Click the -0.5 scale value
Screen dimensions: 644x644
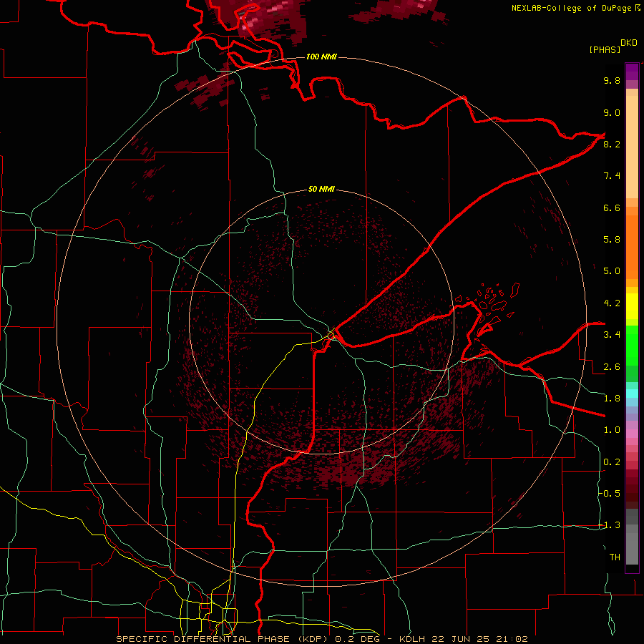(x=610, y=494)
